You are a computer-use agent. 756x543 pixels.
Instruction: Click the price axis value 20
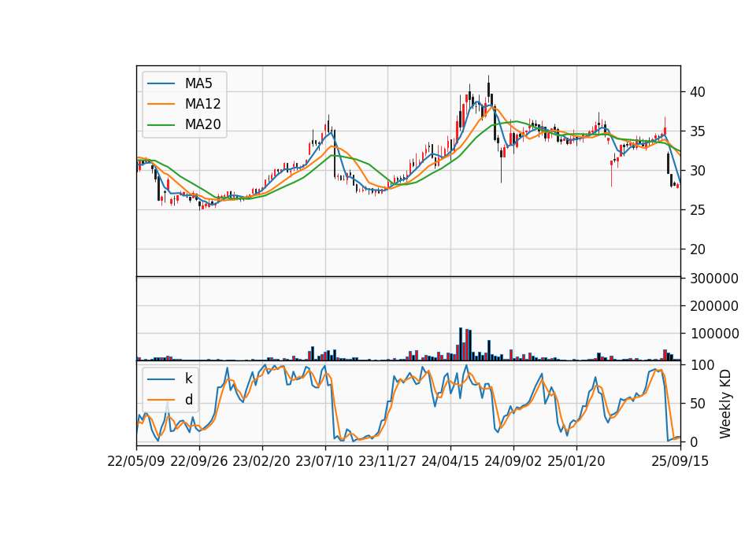(x=698, y=249)
